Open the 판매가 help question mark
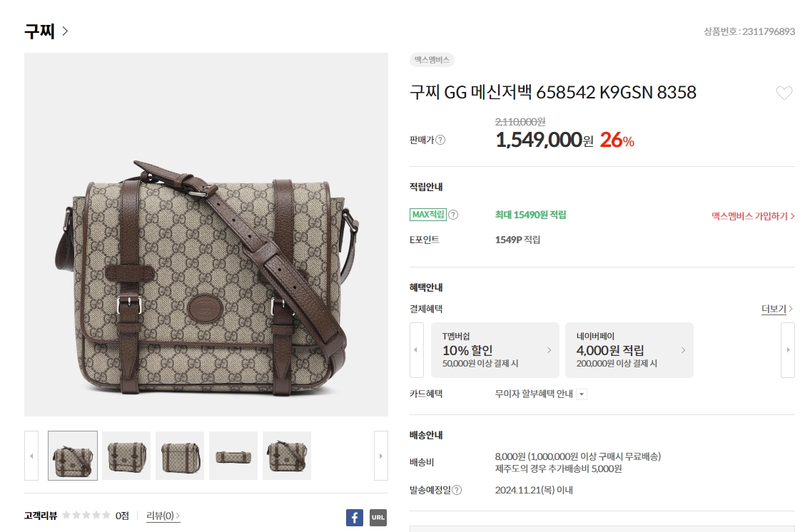810x532 pixels. coord(440,140)
